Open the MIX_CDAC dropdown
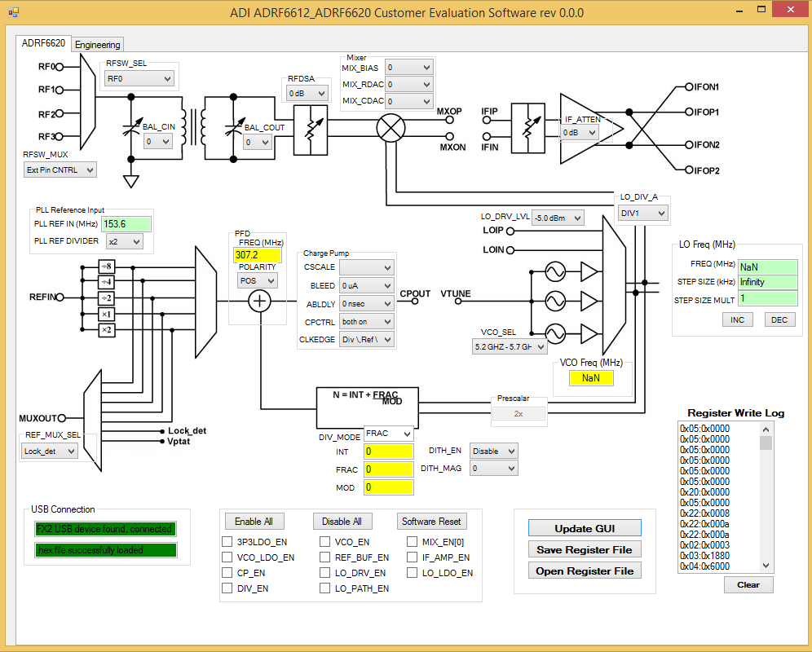812x652 pixels. (409, 102)
